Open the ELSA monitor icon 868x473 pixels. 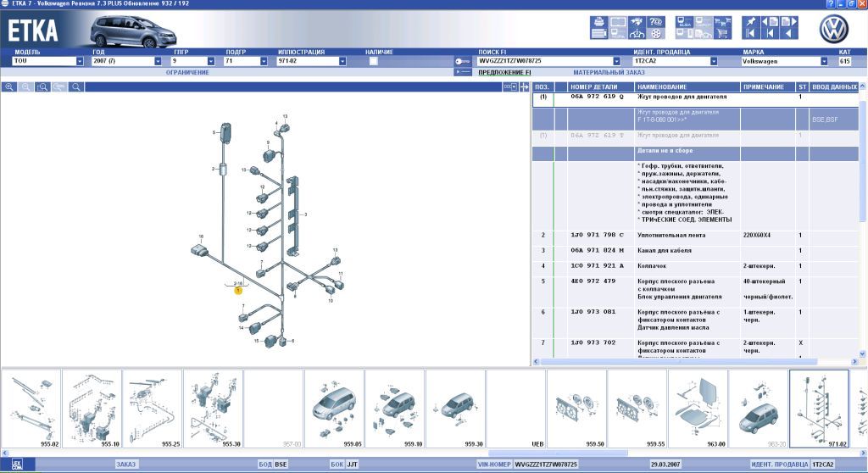tap(685, 21)
